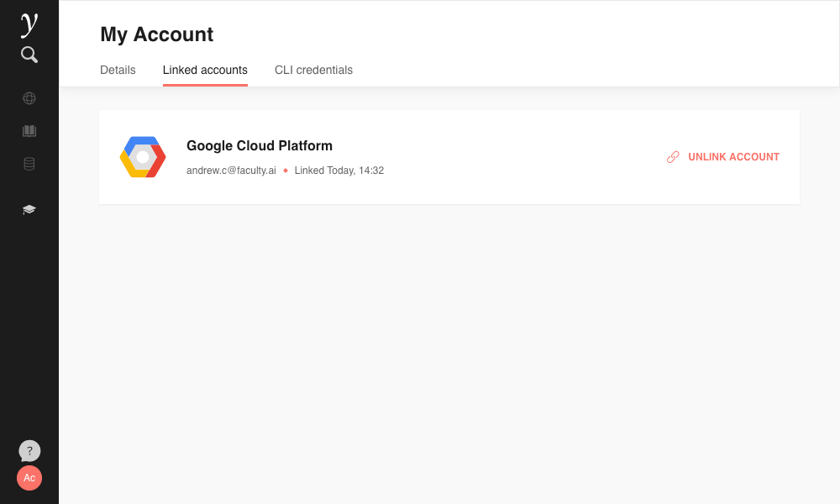Switch to the Details tab
Screen dimensions: 840x504
point(118,71)
